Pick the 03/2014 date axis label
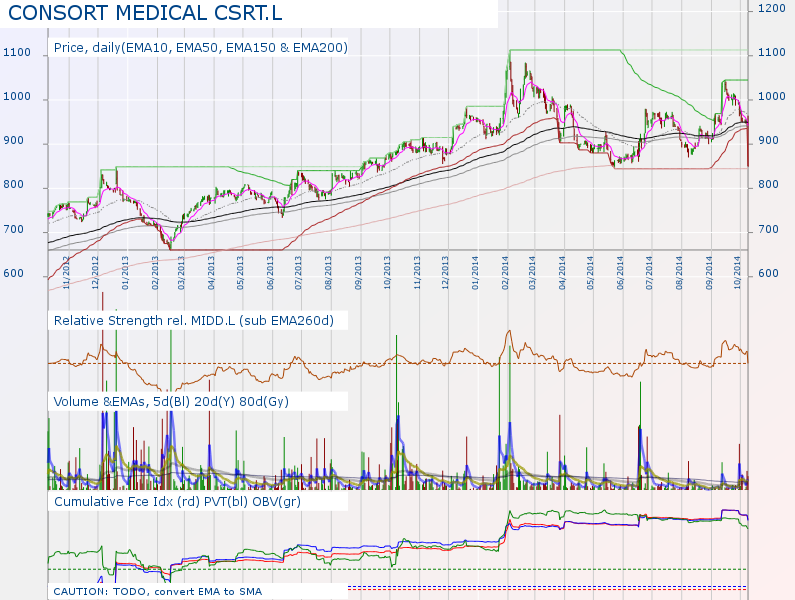 [532, 272]
